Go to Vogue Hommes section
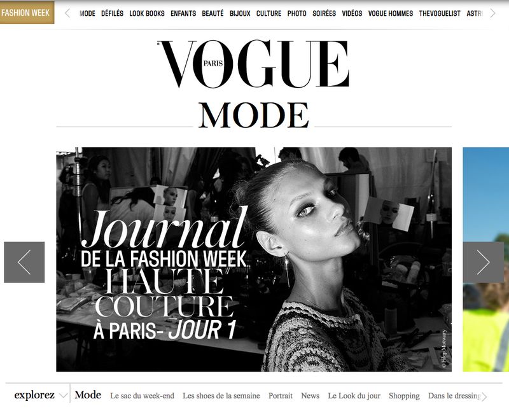Image resolution: width=509 pixels, height=420 pixels. pyautogui.click(x=391, y=13)
